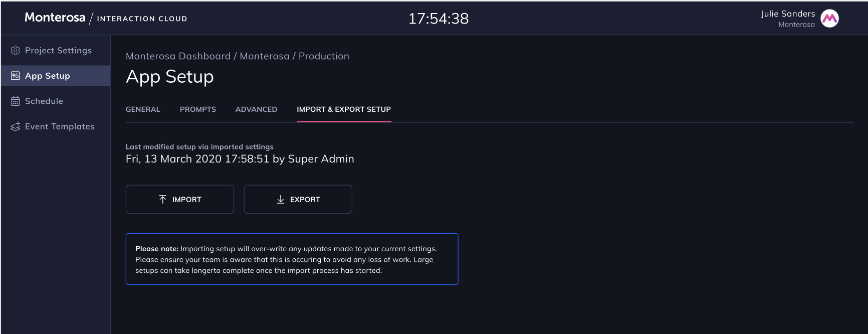Viewport: 868px width, 334px height.
Task: Click the Event Templates layers icon
Action: tap(16, 126)
